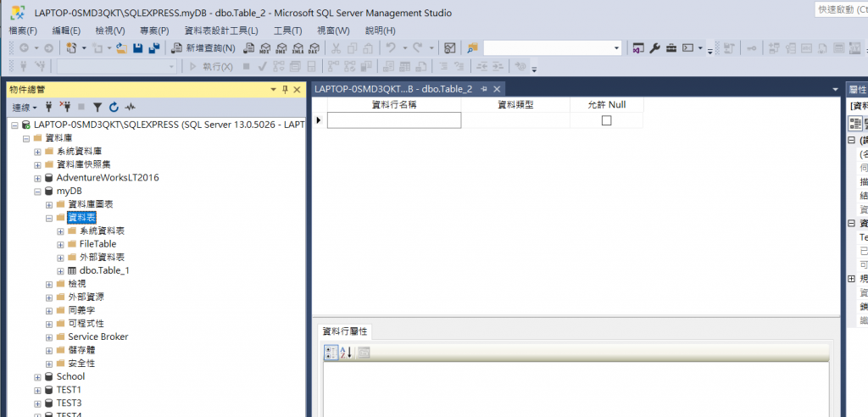Close the 物件總管 panel
The image size is (868, 417).
[297, 90]
